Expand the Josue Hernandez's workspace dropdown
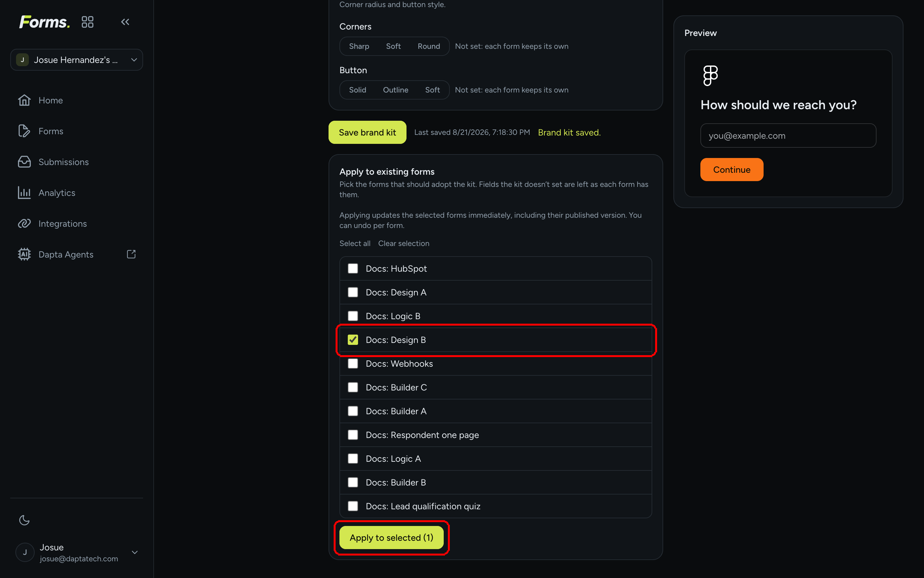This screenshot has width=924, height=578. (77, 60)
